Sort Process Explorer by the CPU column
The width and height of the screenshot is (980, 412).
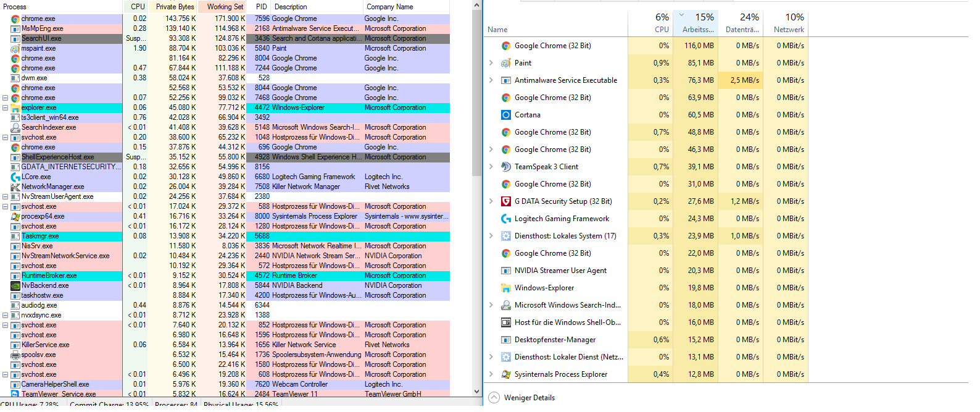pos(137,7)
